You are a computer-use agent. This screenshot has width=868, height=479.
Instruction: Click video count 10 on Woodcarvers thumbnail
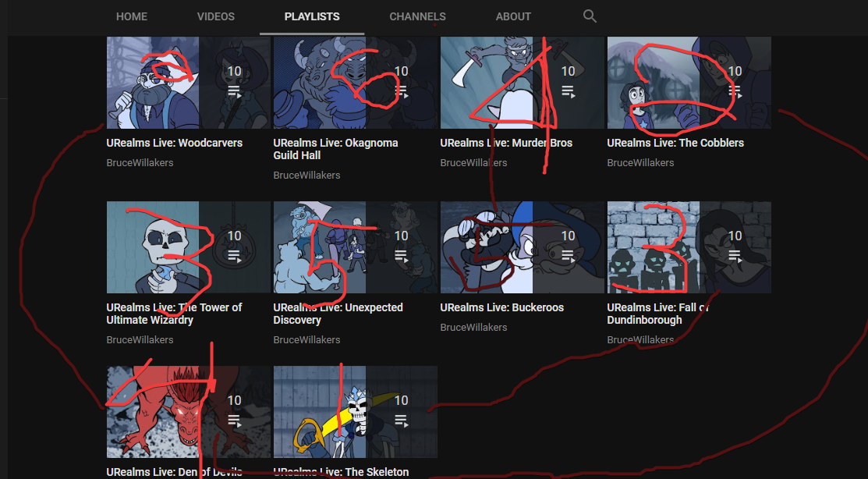tap(235, 71)
